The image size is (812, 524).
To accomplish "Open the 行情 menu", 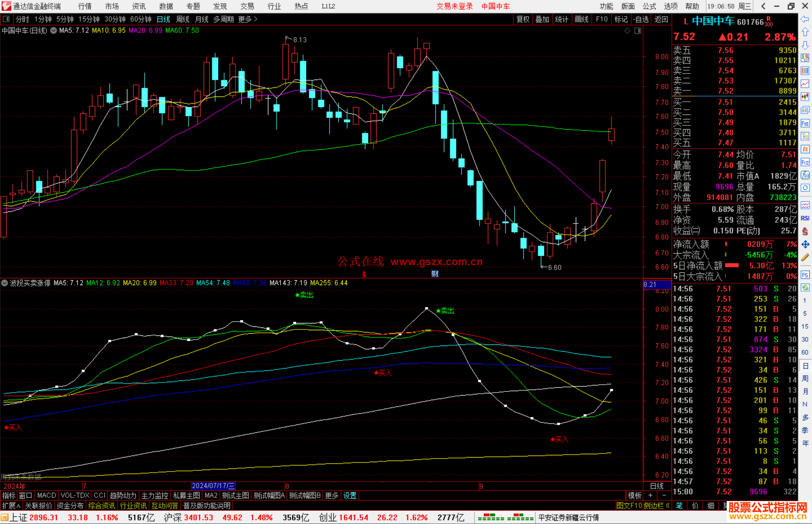I will pos(85,6).
